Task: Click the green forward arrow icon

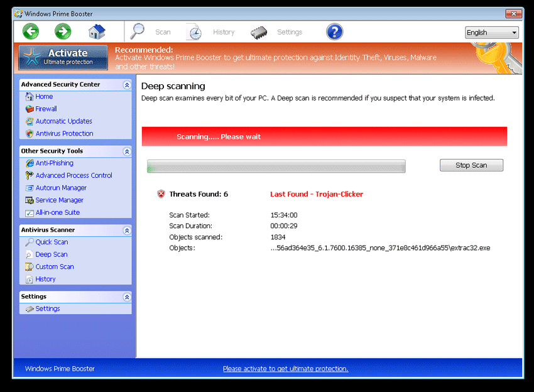Action: pos(63,31)
